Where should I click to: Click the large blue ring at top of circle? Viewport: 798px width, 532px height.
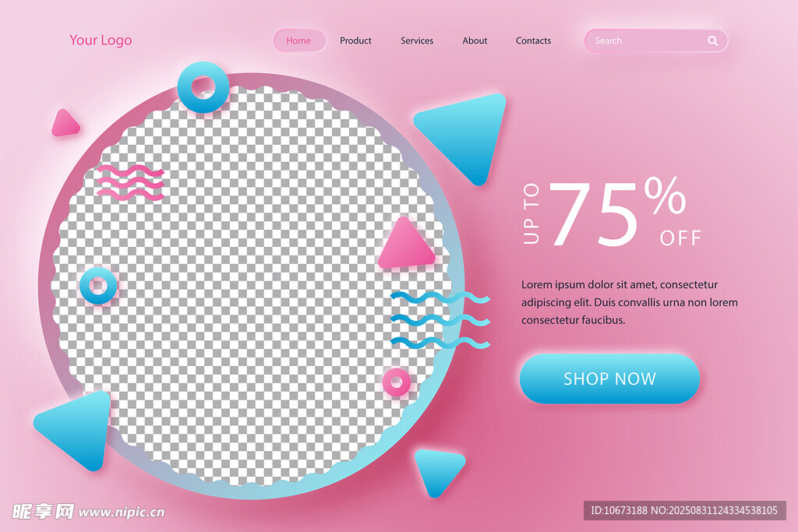(203, 87)
